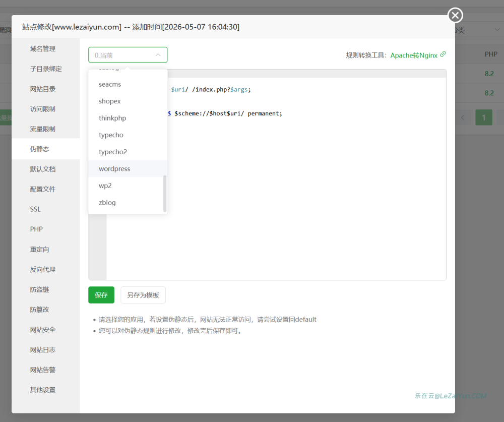Select wordpress rewrite template
Image resolution: width=504 pixels, height=422 pixels.
(x=128, y=168)
